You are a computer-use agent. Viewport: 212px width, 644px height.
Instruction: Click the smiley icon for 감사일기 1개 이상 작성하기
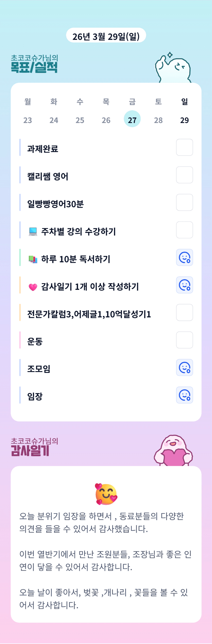pyautogui.click(x=184, y=285)
